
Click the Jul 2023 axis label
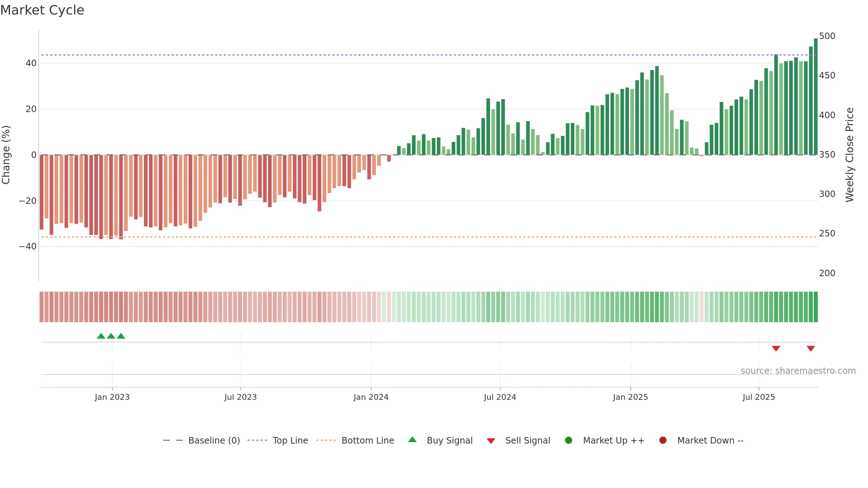click(241, 397)
